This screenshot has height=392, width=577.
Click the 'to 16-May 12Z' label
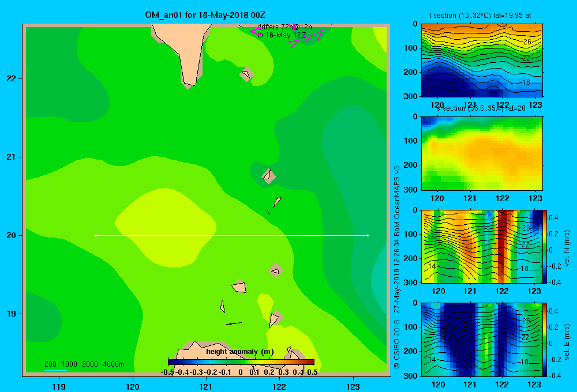pyautogui.click(x=282, y=35)
